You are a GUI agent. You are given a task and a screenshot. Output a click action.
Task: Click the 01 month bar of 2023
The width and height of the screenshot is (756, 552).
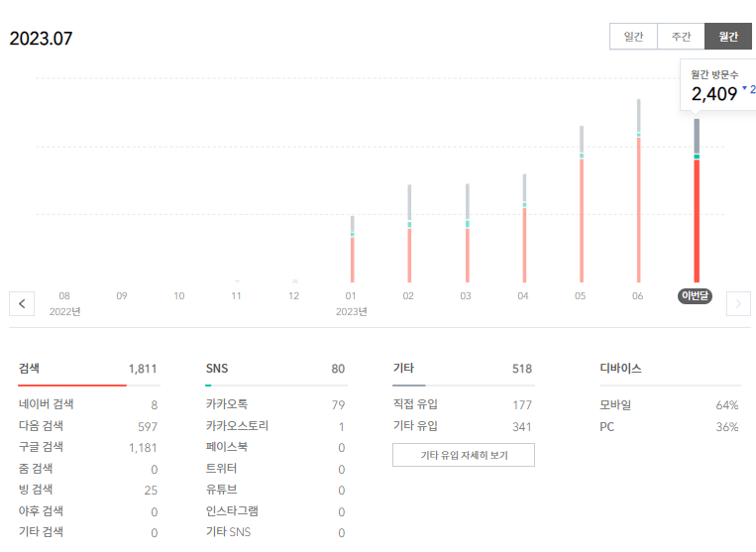(353, 249)
